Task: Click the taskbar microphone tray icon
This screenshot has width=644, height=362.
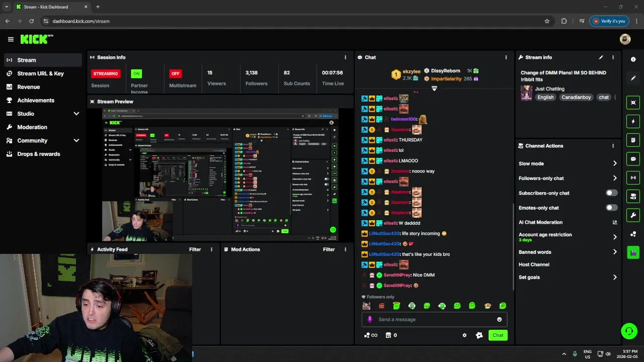Action: point(575,353)
